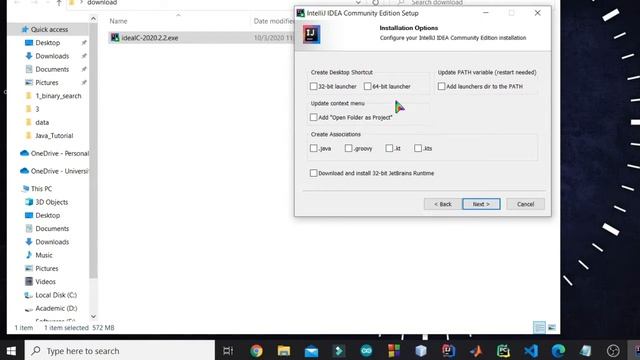Screen dimensions: 640x360
Task: Sort files by Date modified column
Action: pos(273,21)
